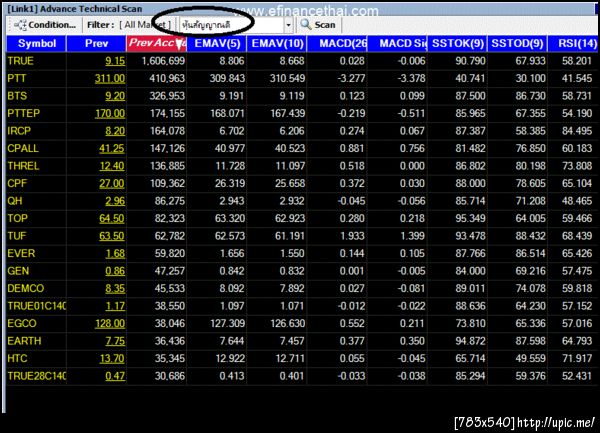This screenshot has height=433, width=600.
Task: Select the EVER symbol
Action: 21,254
